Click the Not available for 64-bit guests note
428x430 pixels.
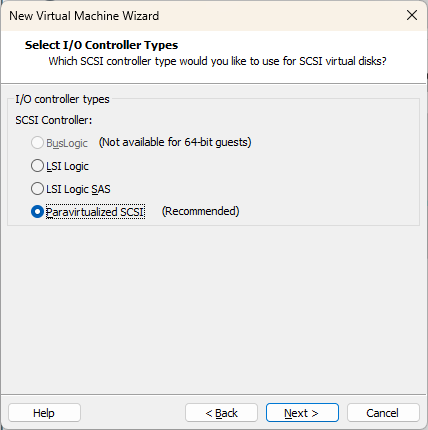[175, 142]
